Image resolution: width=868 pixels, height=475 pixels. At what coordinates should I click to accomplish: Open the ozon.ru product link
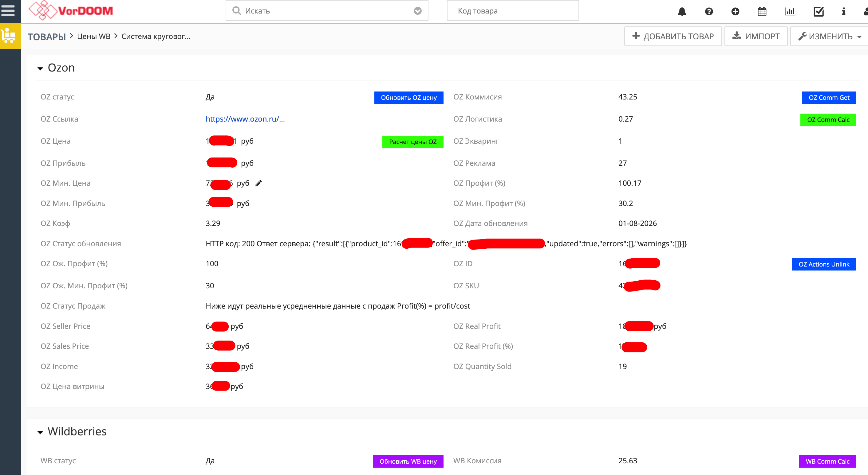245,119
